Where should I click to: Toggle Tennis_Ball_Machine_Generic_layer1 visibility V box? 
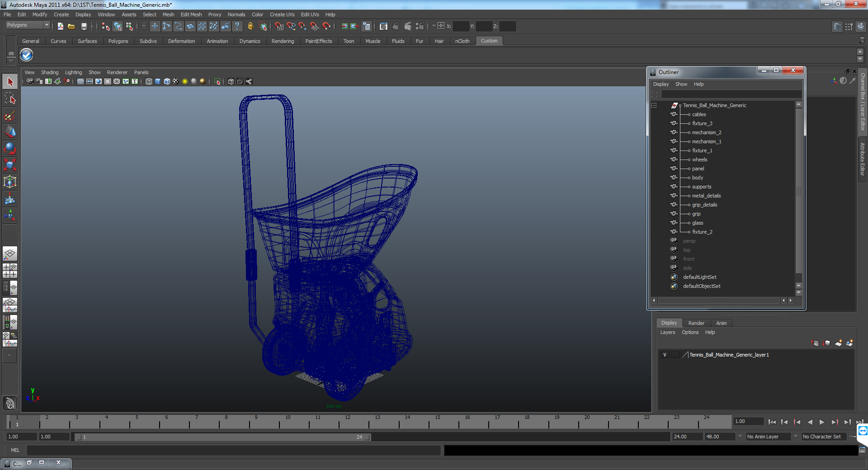click(665, 355)
